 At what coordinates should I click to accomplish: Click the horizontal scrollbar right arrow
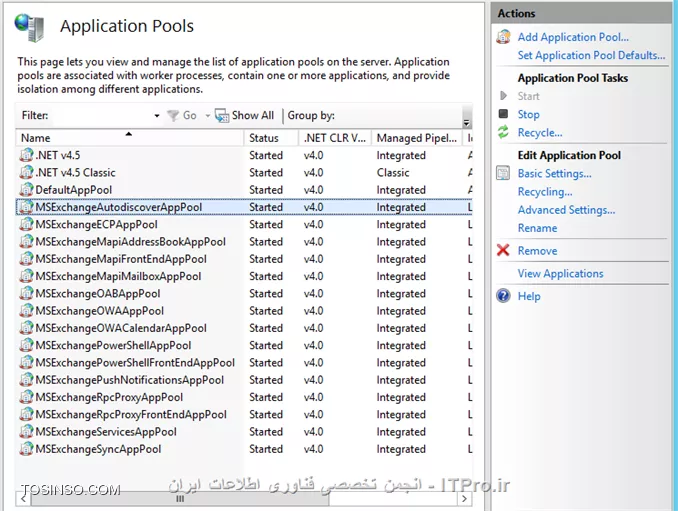pos(464,499)
